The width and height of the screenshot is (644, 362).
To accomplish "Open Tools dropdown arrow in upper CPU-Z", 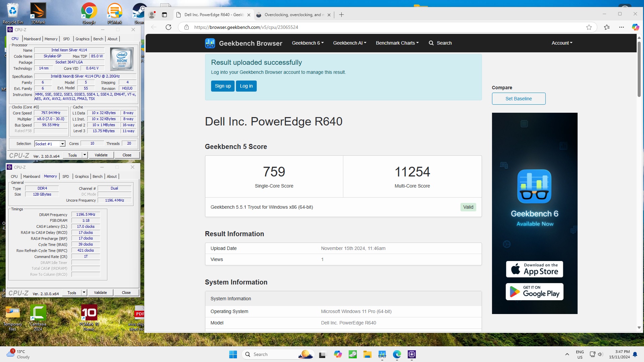I will [85, 155].
